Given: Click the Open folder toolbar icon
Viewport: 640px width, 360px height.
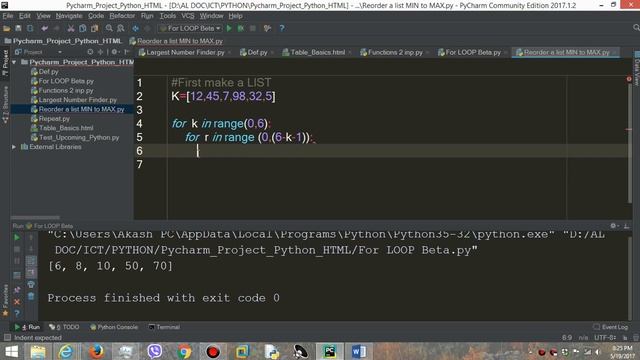Looking at the screenshot, I should click(x=7, y=28).
